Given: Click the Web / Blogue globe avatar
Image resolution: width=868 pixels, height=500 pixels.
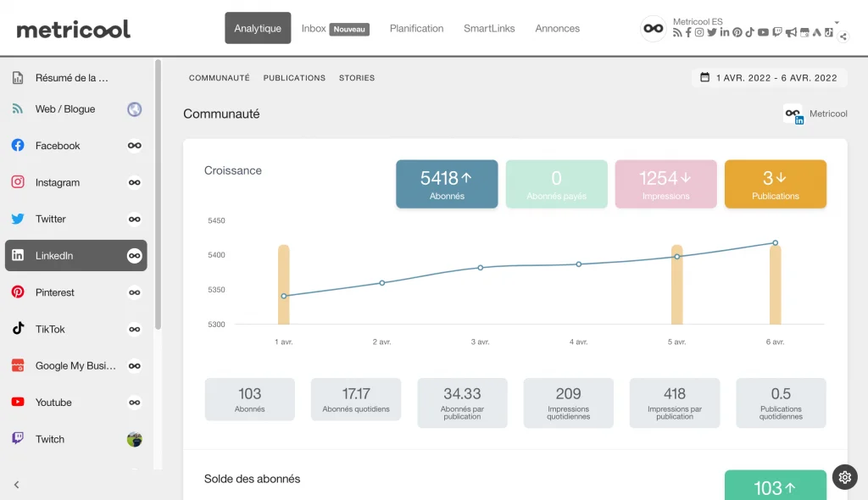Looking at the screenshot, I should point(135,109).
